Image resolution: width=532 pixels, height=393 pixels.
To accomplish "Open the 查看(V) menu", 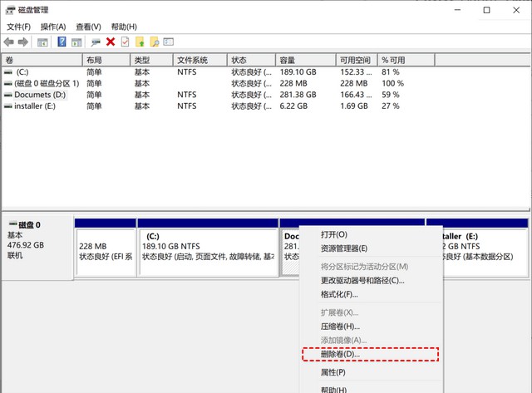I will click(88, 27).
